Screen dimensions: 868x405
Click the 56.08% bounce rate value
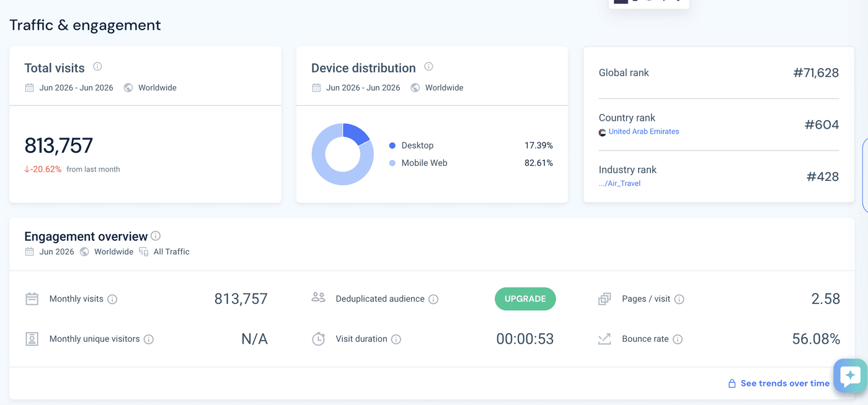[x=816, y=339]
